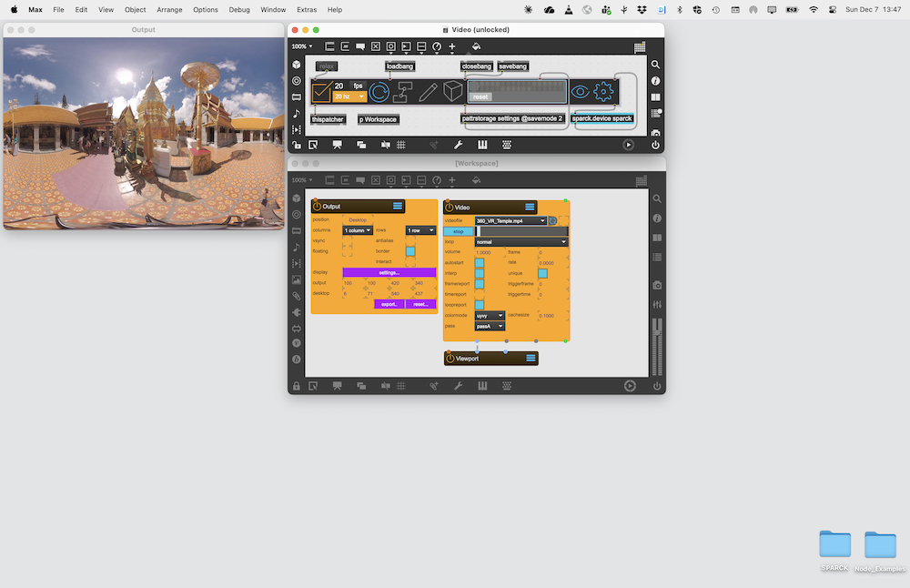Open the camera snapshot icon in Workspace sidebar
910x588 pixels.
coord(657,285)
